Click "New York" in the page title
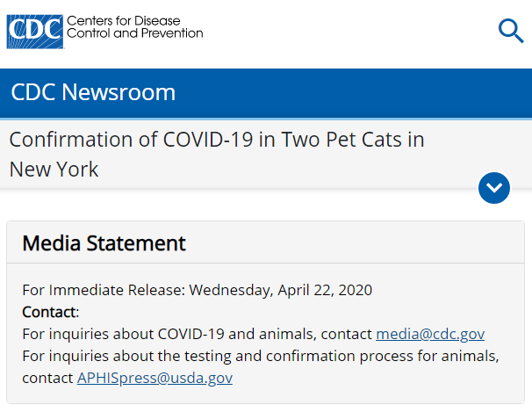532x412 pixels. point(54,170)
